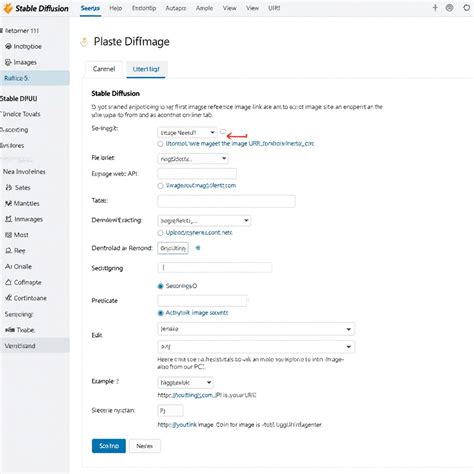Open the Image Neetufl dropdown
This screenshot has height=474, width=474.
[x=187, y=133]
